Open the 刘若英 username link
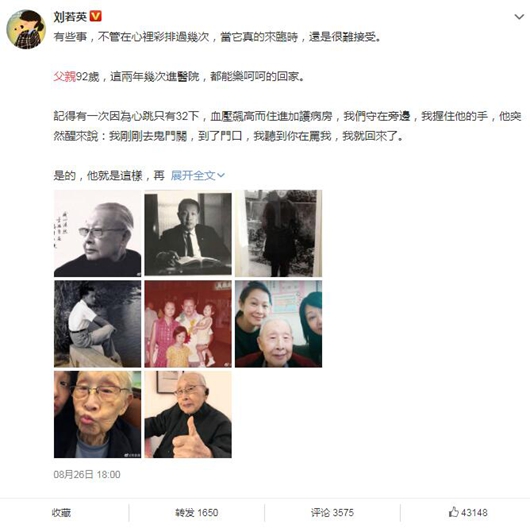Viewport: 530px width, 528px height. [x=70, y=16]
